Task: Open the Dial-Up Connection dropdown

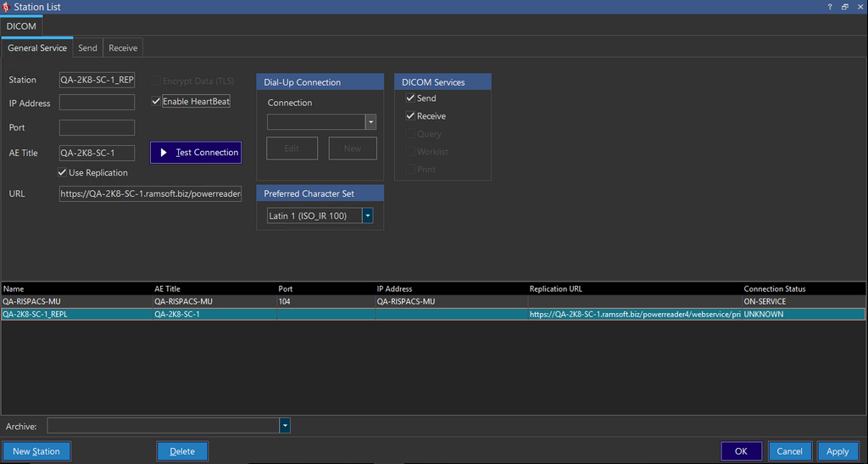Action: pos(370,122)
